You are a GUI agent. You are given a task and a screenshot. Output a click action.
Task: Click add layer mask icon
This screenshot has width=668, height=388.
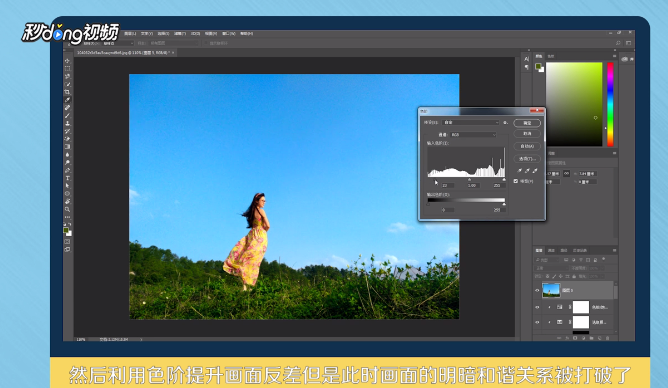click(575, 338)
